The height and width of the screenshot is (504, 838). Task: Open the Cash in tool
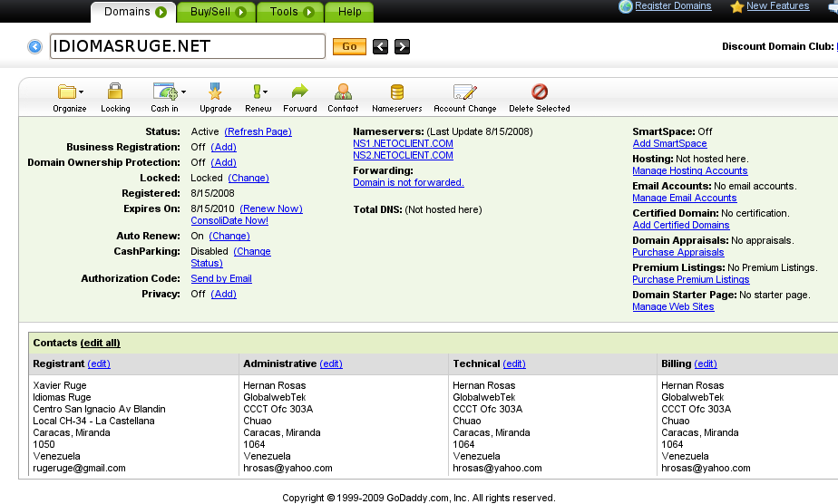165,92
